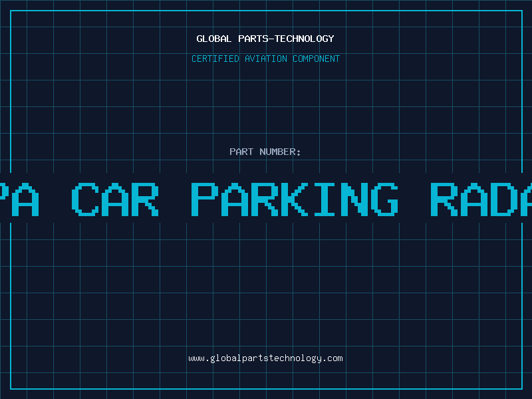Screen dimensions: 532x399
Task: Click the www prefix of the URL
Action: click(196, 358)
